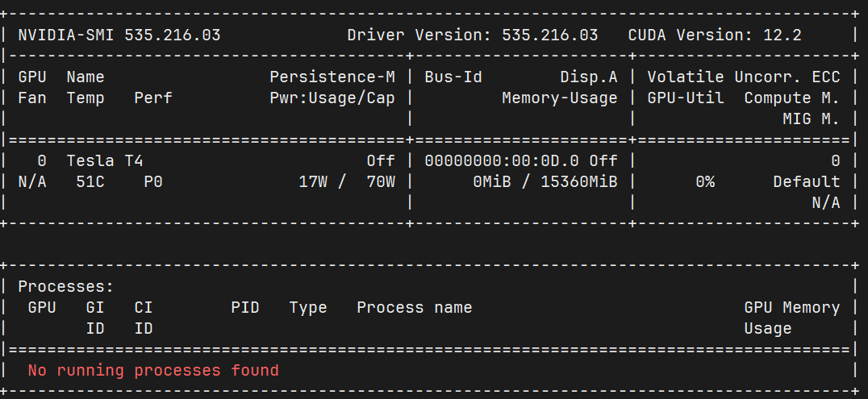Click the Volatile Uncorr. ECC header

(x=744, y=77)
